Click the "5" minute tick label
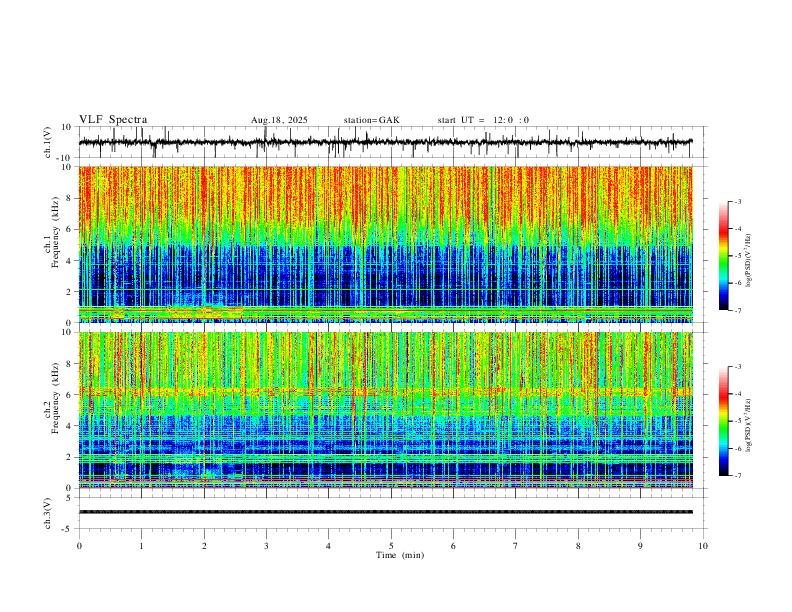The image size is (792, 612). click(x=391, y=546)
